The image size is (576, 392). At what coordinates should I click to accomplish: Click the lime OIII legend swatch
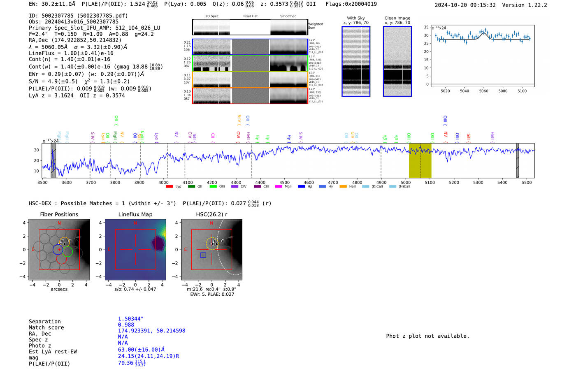[x=213, y=187]
